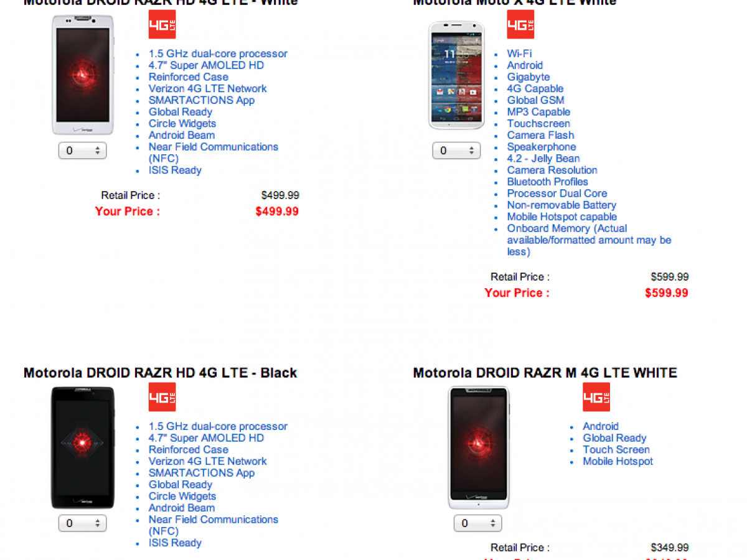Open DROID RAZR M white phone image
This screenshot has width=747, height=560.
[x=478, y=447]
